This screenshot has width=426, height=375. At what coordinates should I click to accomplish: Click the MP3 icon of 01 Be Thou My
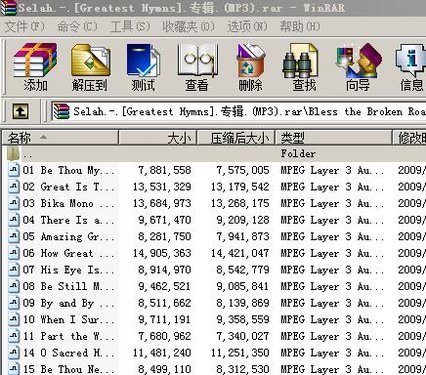click(x=14, y=170)
